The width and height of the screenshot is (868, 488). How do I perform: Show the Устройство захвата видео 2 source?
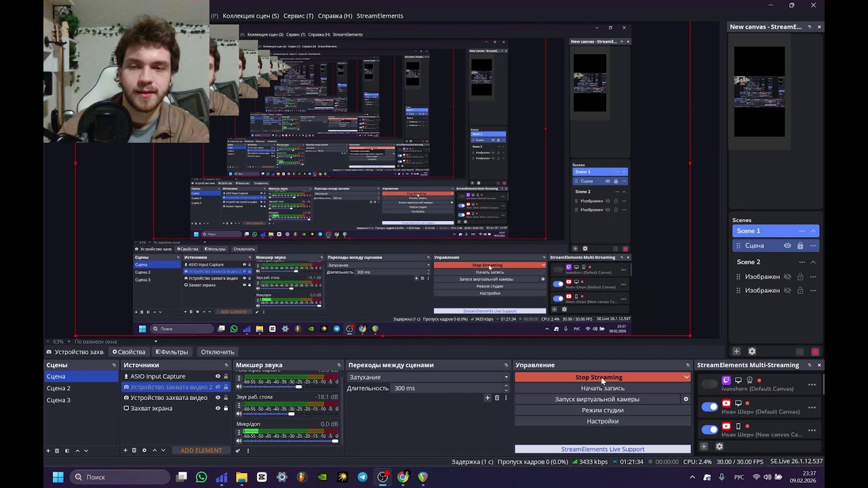[x=218, y=387]
